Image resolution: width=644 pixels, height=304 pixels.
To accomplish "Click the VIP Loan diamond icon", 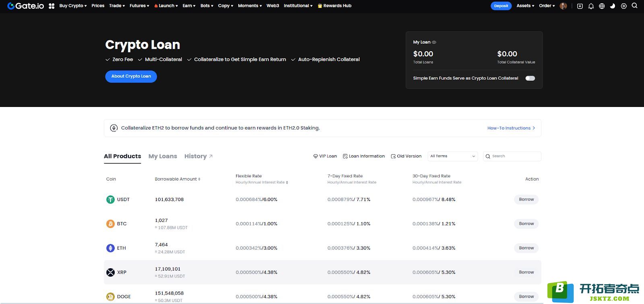I will tap(316, 156).
